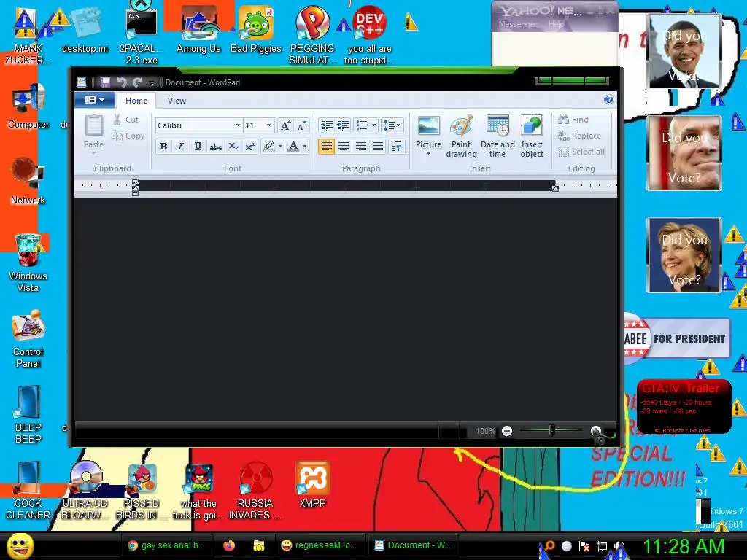This screenshot has height=560, width=747.
Task: Open the Paragraph settings icon
Action: click(396, 146)
